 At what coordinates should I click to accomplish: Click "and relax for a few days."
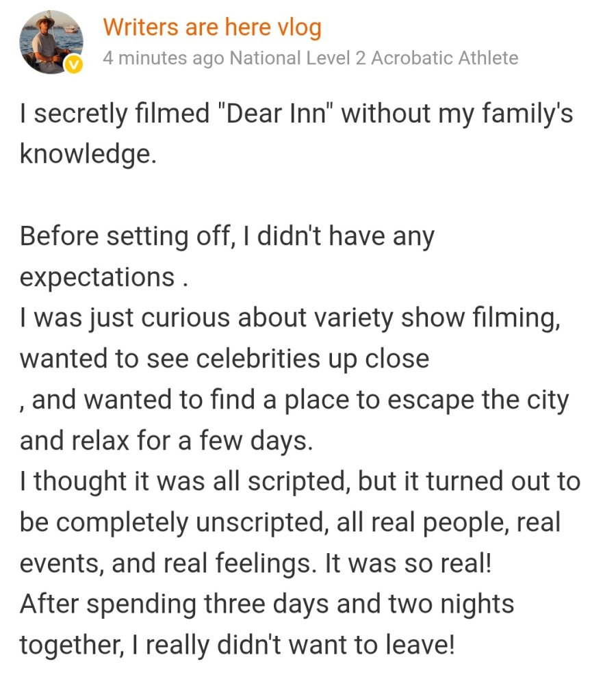click(x=166, y=441)
